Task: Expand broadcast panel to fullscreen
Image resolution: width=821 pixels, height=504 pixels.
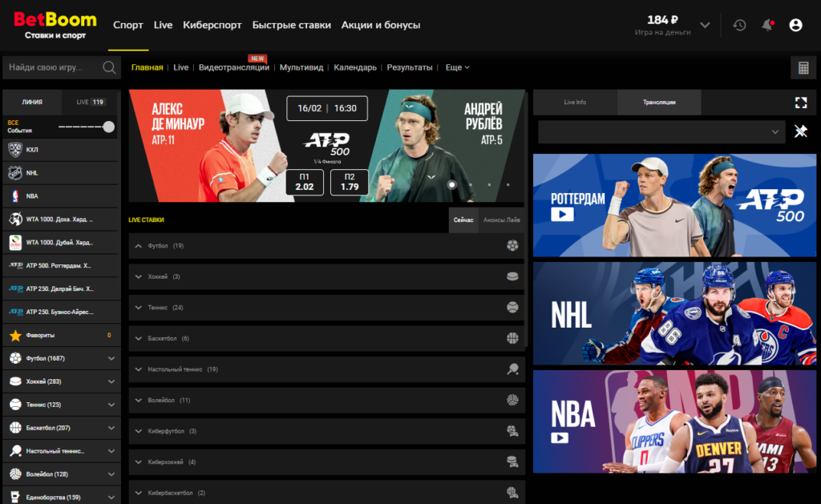Action: pyautogui.click(x=801, y=103)
